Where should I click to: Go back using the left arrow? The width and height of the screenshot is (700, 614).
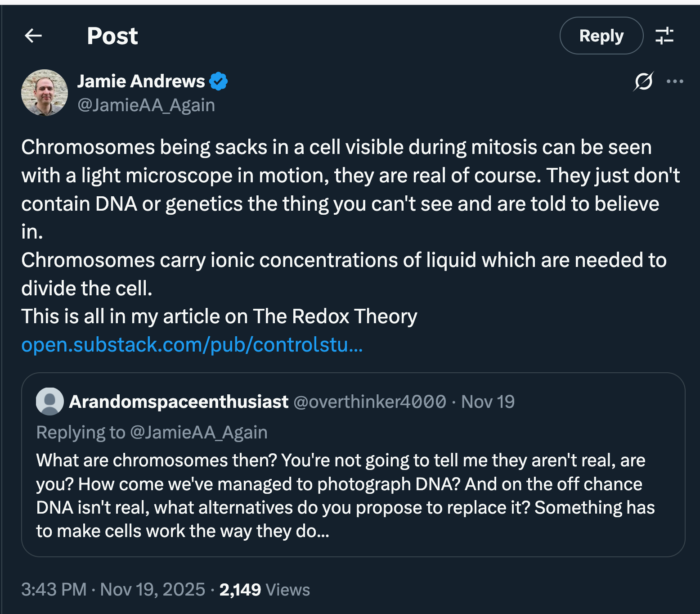33,36
